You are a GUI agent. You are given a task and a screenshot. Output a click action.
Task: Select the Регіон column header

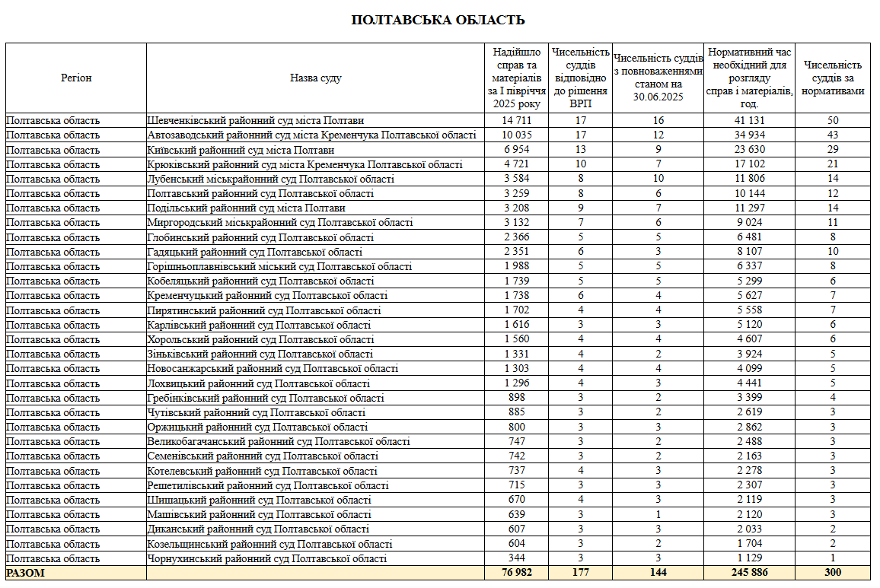76,78
